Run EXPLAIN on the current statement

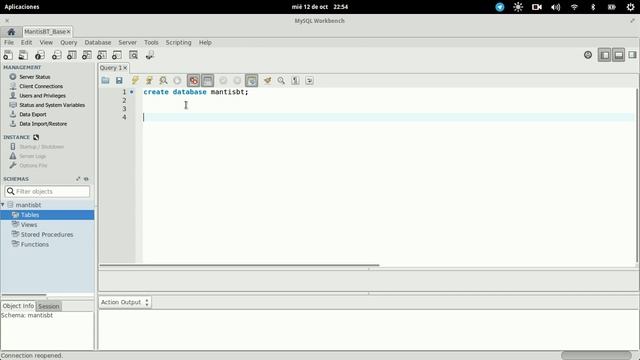tap(163, 80)
